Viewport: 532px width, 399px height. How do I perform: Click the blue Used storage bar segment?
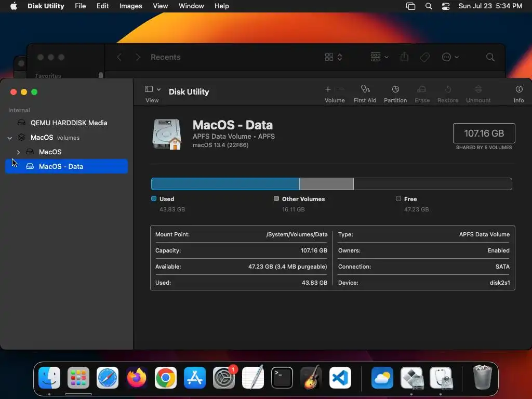coord(225,184)
